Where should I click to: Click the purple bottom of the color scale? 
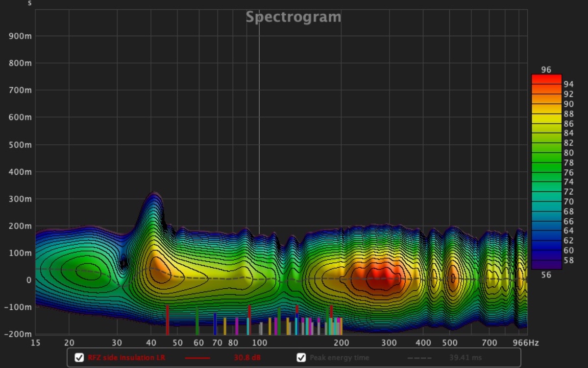[x=546, y=265]
